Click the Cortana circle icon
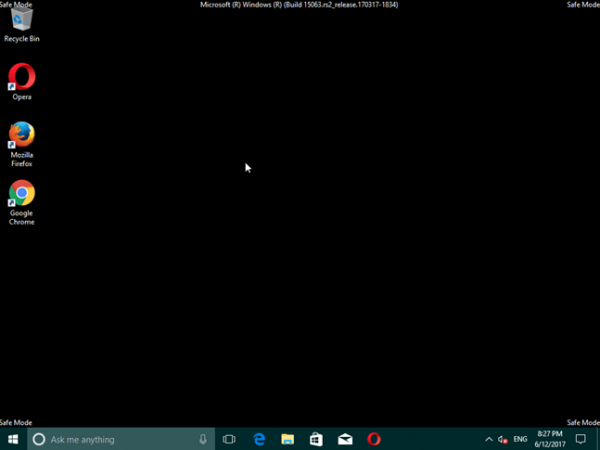The image size is (600, 450). 39,439
